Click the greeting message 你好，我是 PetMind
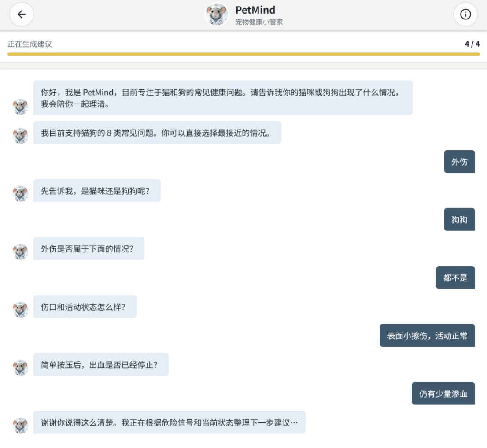Image resolution: width=487 pixels, height=448 pixels. click(x=223, y=98)
